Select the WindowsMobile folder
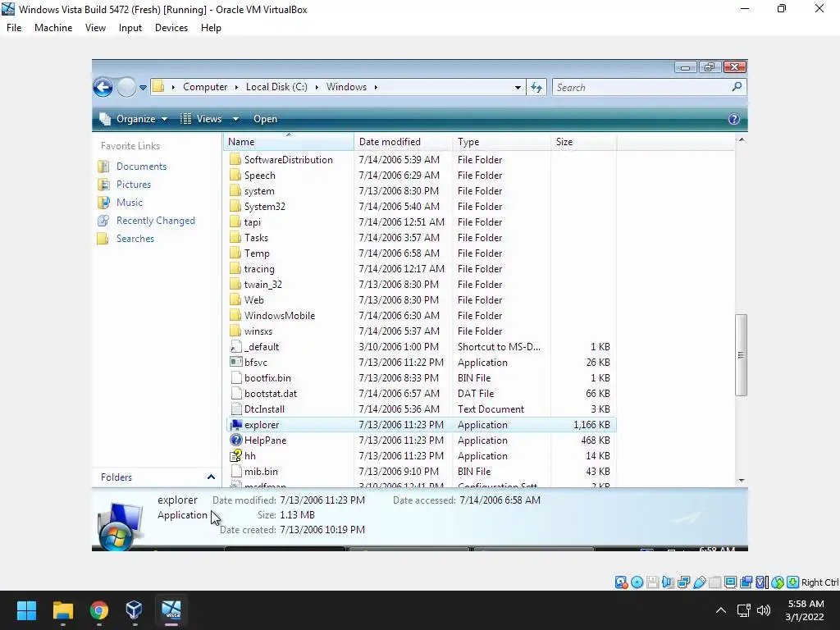The width and height of the screenshot is (840, 630). click(x=280, y=316)
